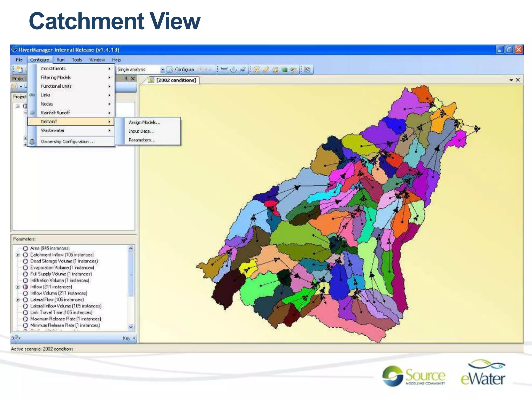
Task: Open the Single analysis dropdown
Action: pos(162,70)
